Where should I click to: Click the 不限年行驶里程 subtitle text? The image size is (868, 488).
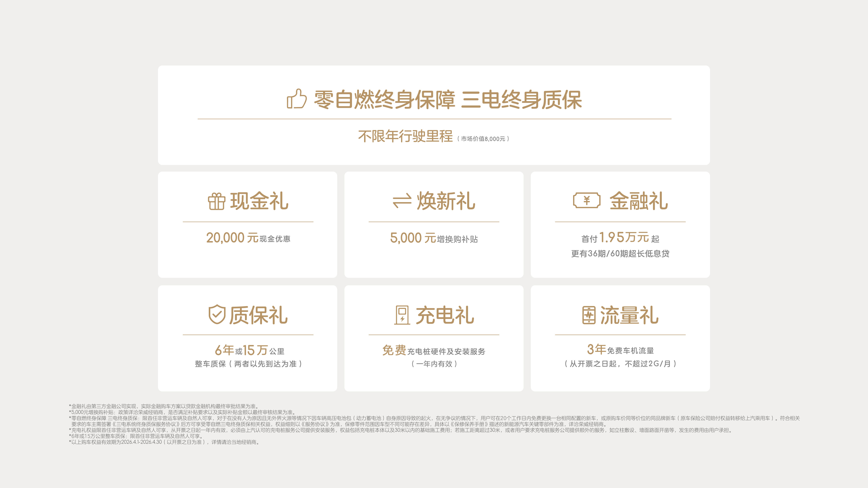pyautogui.click(x=405, y=136)
